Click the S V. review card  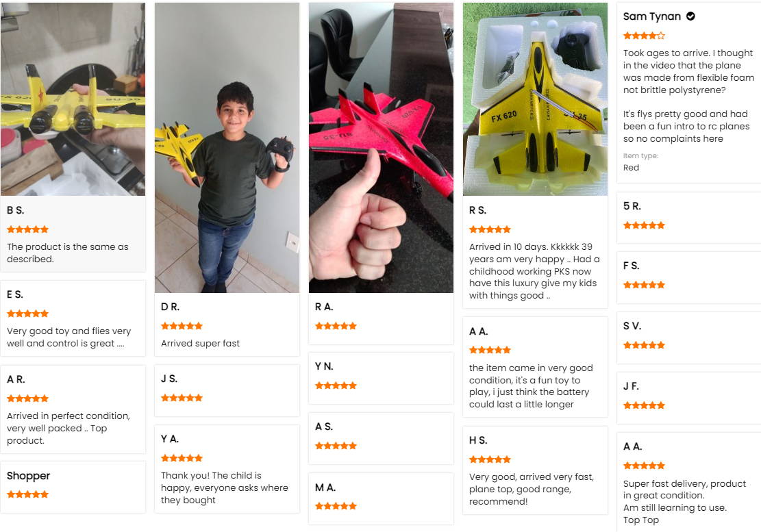click(x=688, y=338)
